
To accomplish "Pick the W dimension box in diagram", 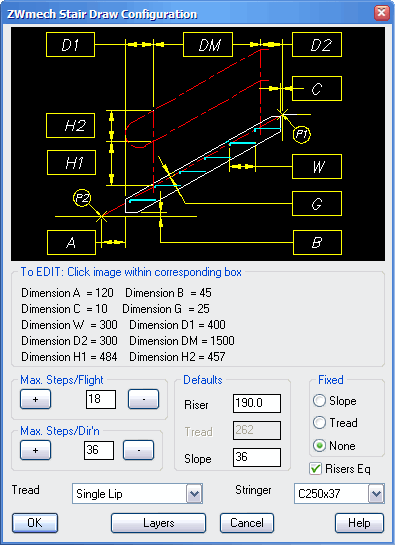I will [x=317, y=167].
